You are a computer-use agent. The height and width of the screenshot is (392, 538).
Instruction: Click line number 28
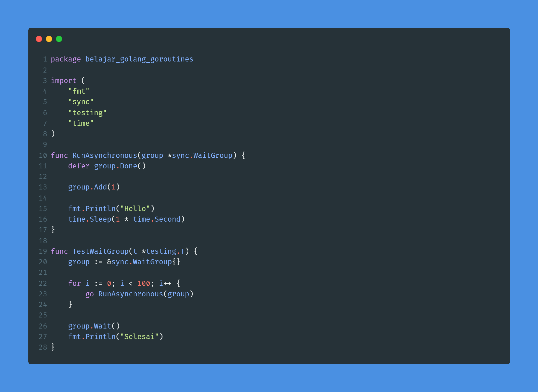pyautogui.click(x=43, y=347)
